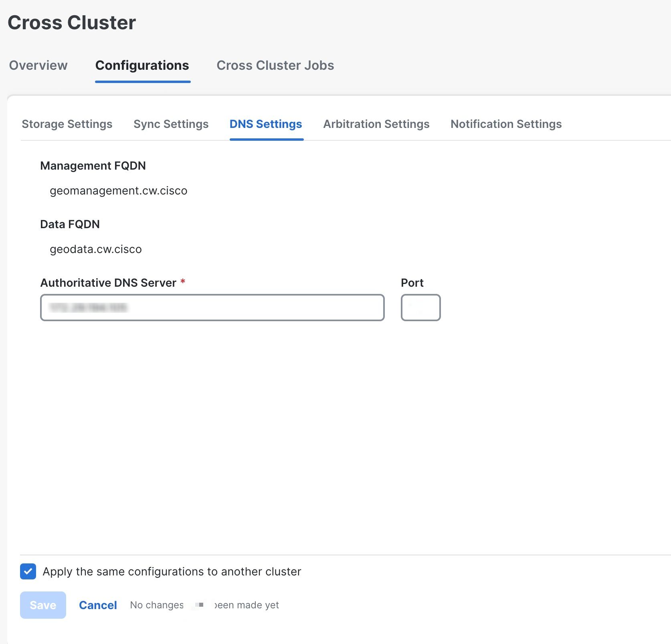Screen dimensions: 671x644
Task: Click the Authoritative DNS Server input field
Action: pos(212,308)
